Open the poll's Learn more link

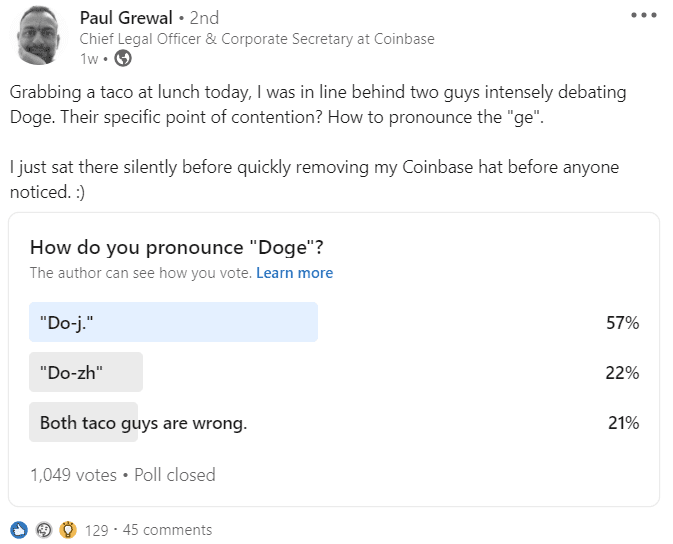(294, 273)
